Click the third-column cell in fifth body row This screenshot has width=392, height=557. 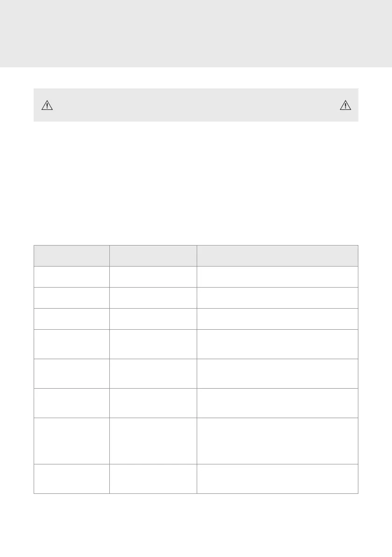[277, 373]
